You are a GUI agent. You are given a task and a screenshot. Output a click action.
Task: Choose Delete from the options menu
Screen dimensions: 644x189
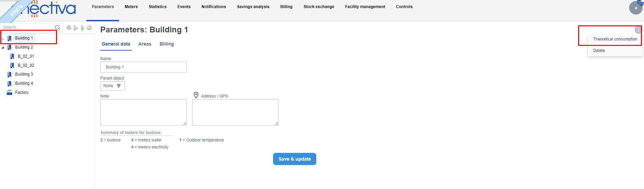click(599, 51)
